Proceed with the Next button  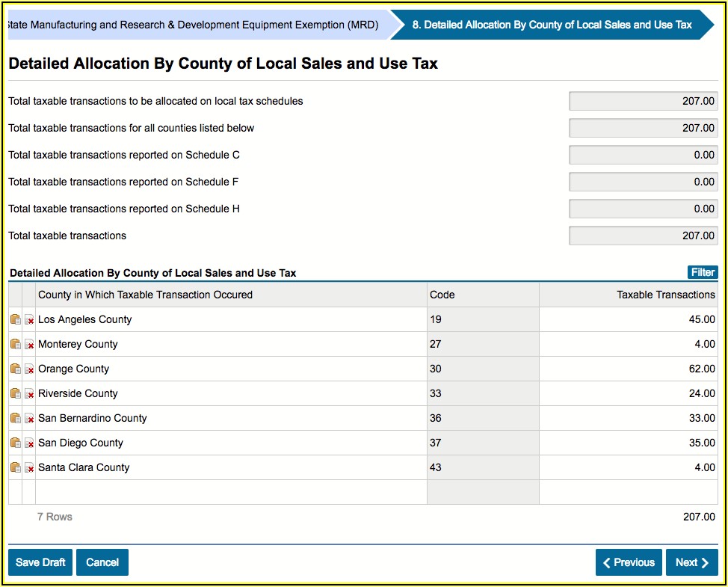(x=691, y=562)
